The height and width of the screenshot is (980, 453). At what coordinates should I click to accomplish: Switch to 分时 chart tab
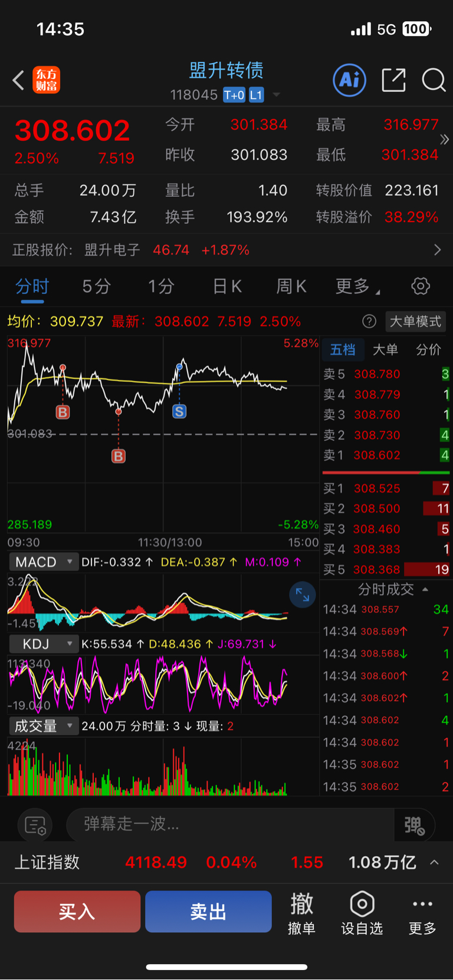[x=32, y=286]
